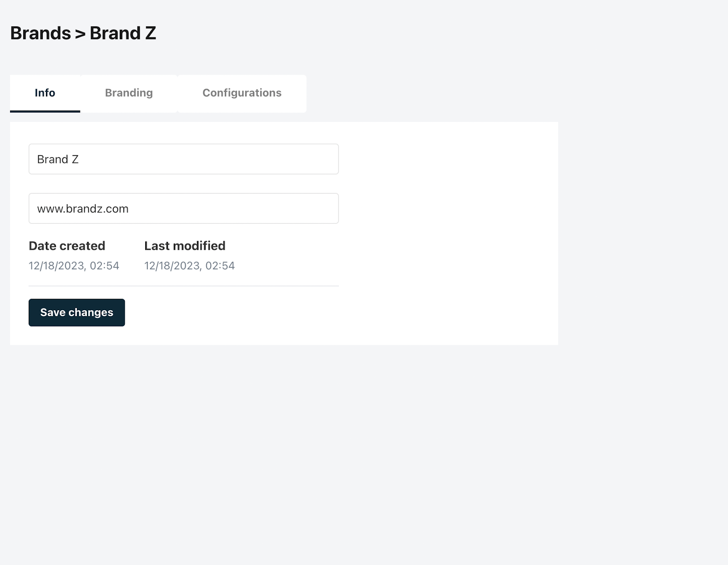Save changes to the brand
This screenshot has height=565, width=728.
pyautogui.click(x=76, y=313)
